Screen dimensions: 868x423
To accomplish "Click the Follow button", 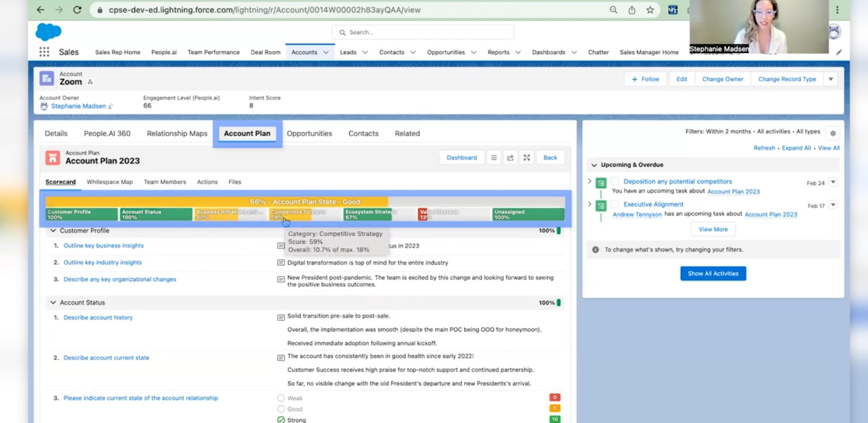I will 645,79.
